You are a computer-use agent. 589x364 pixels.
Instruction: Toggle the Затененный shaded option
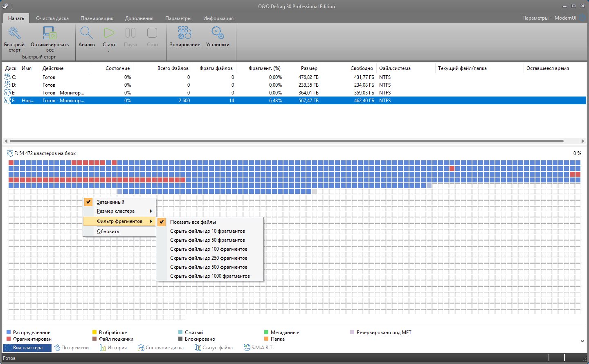pos(110,202)
